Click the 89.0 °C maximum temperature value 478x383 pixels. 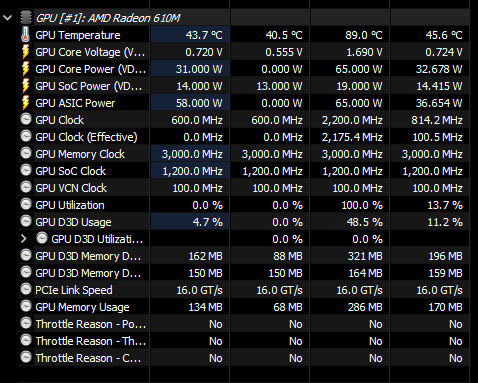(x=364, y=35)
